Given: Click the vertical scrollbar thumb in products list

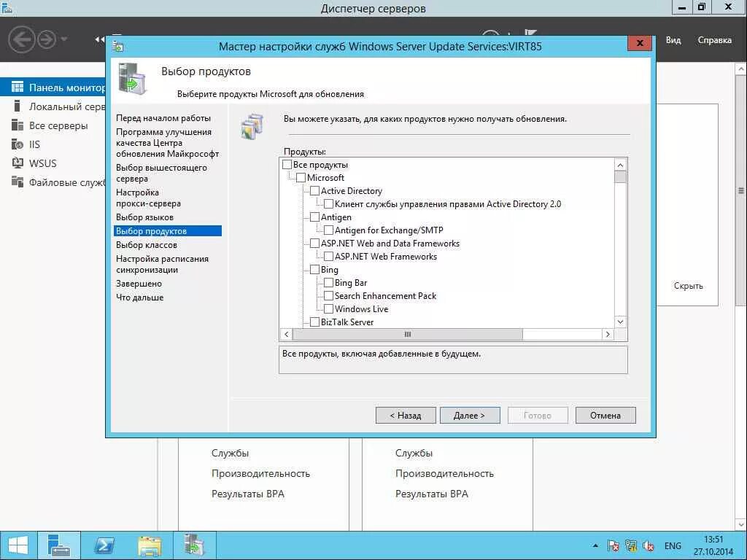Looking at the screenshot, I should point(620,177).
